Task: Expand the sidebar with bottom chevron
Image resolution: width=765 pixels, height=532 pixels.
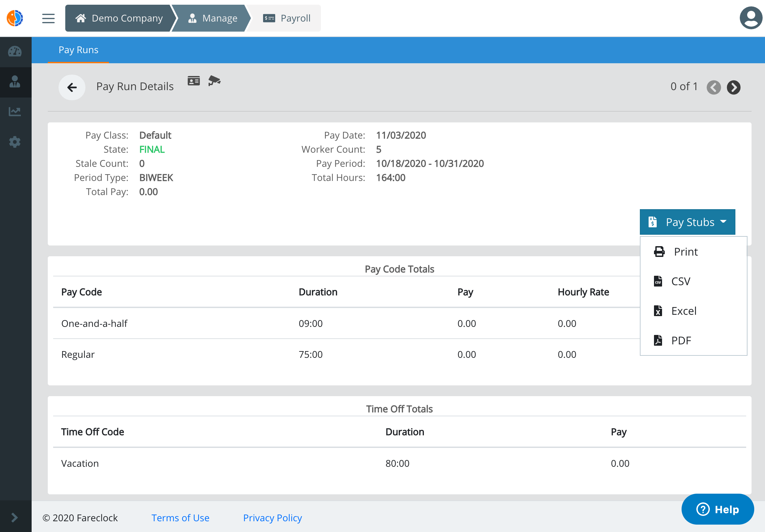Action: click(x=14, y=517)
